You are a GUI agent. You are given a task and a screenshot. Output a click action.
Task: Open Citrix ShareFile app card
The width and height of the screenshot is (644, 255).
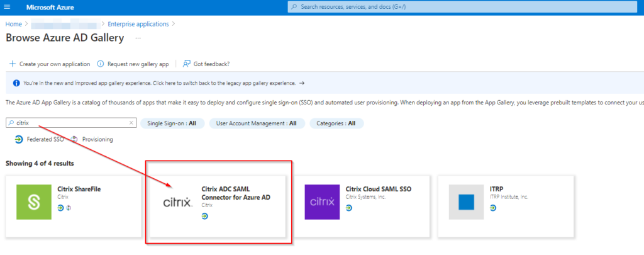73,207
